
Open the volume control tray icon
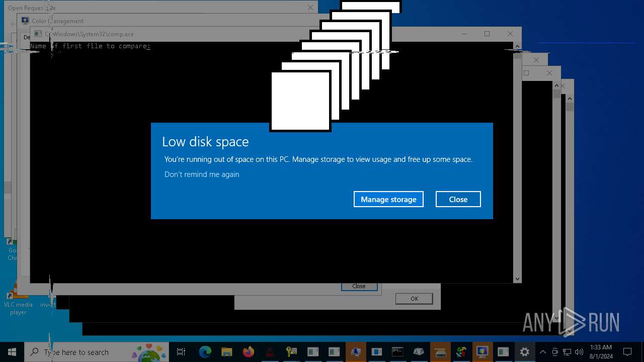pos(579,352)
